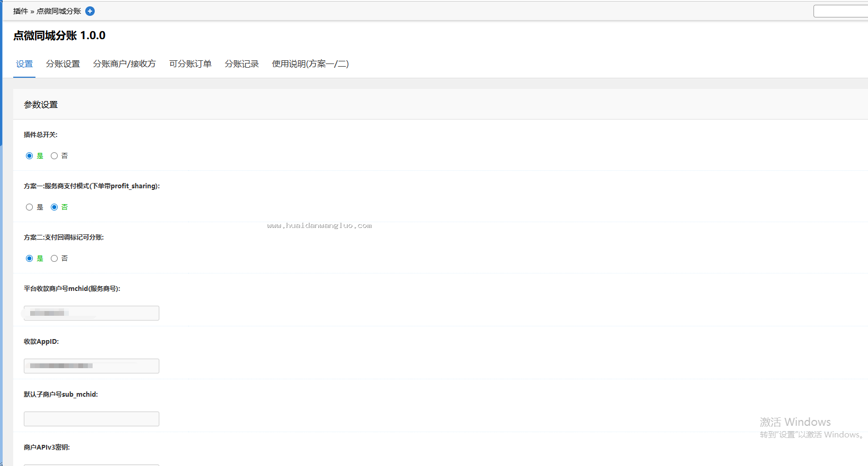This screenshot has width=868, height=466.
Task: Click the search box at top right
Action: point(840,11)
